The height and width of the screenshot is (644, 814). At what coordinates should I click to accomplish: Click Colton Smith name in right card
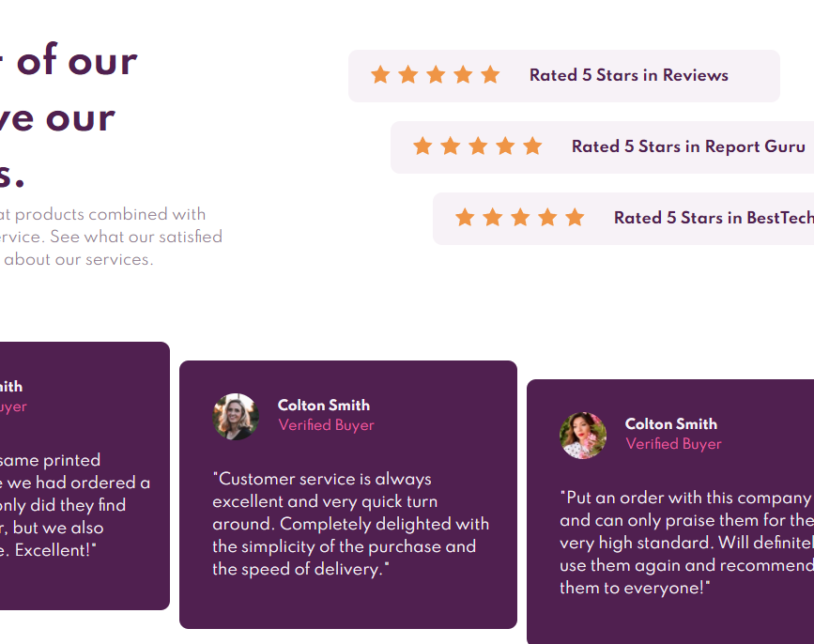pyautogui.click(x=671, y=424)
